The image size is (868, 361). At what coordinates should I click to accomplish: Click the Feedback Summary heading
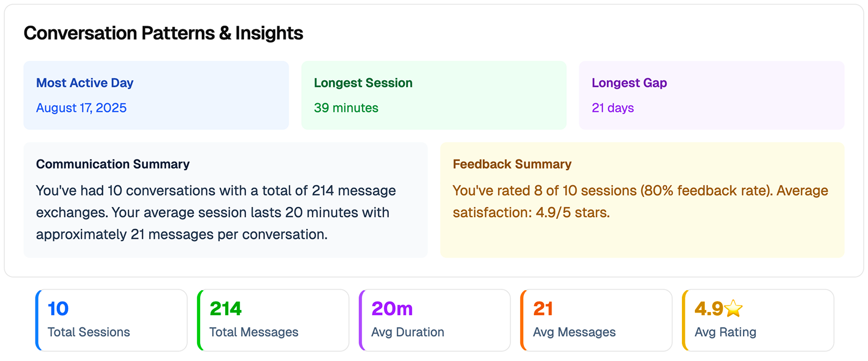tap(512, 164)
